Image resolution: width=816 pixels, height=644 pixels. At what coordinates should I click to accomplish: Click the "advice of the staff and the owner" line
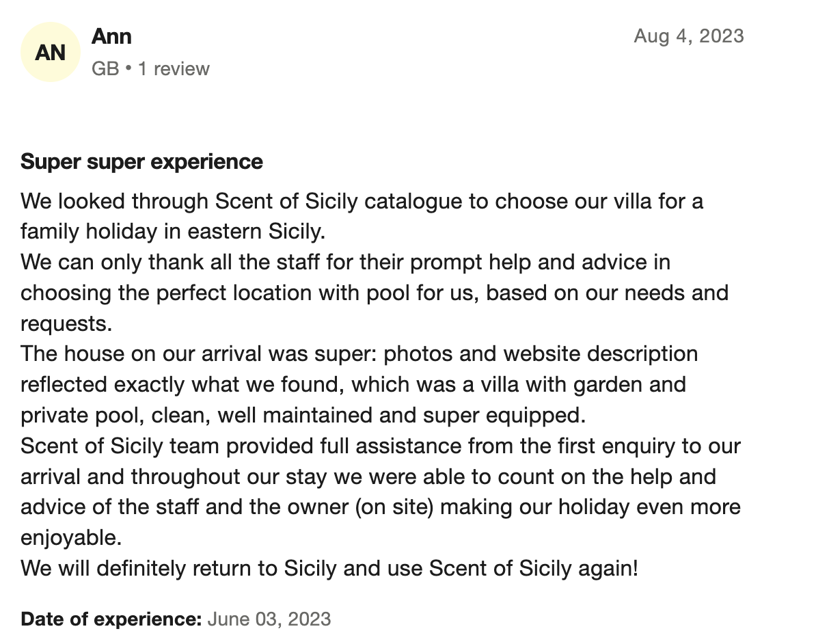380,507
